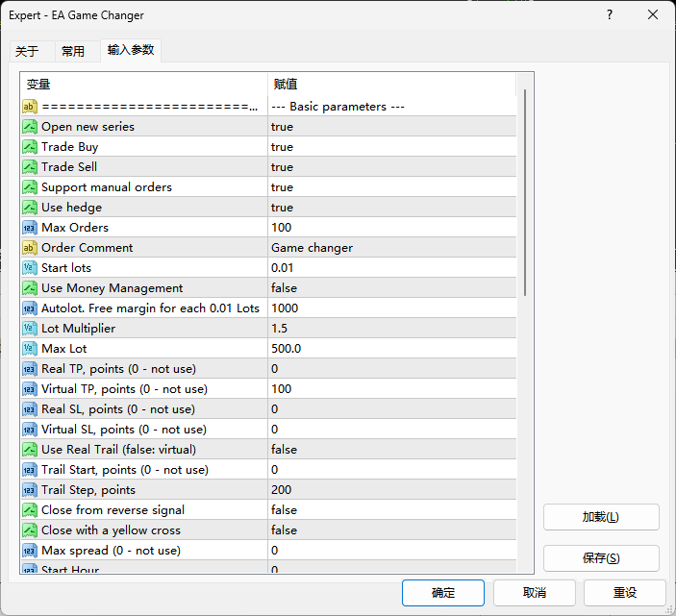Toggle Close from reverse signal value

[391, 510]
